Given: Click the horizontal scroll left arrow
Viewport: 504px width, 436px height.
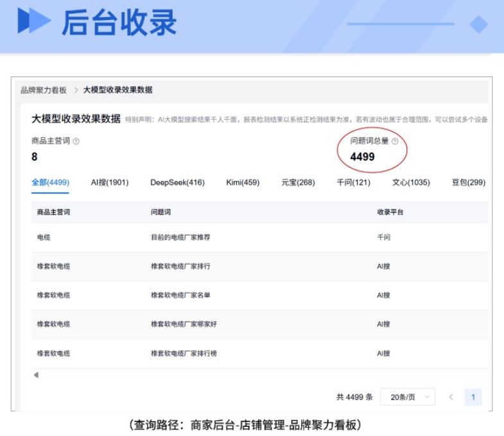Looking at the screenshot, I should (36, 374).
